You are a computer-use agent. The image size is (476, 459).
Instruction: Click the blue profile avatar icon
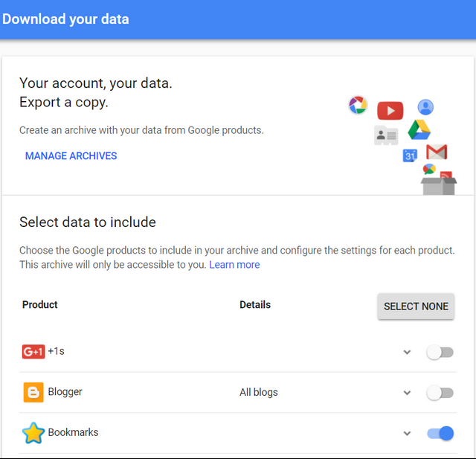coord(425,107)
